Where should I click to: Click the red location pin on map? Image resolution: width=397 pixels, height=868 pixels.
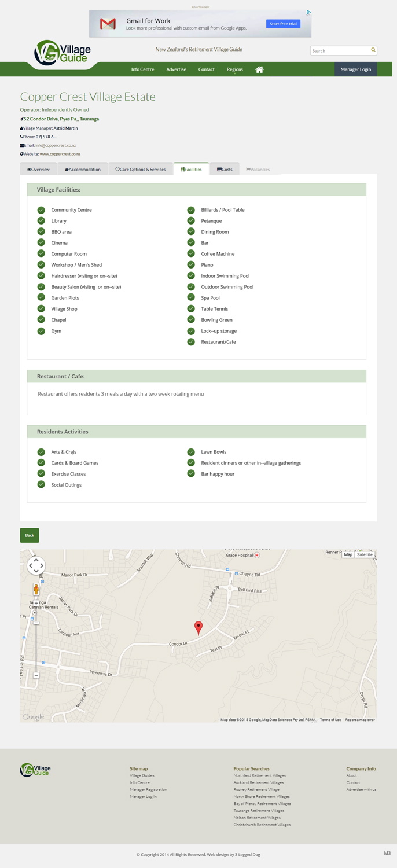(x=198, y=628)
